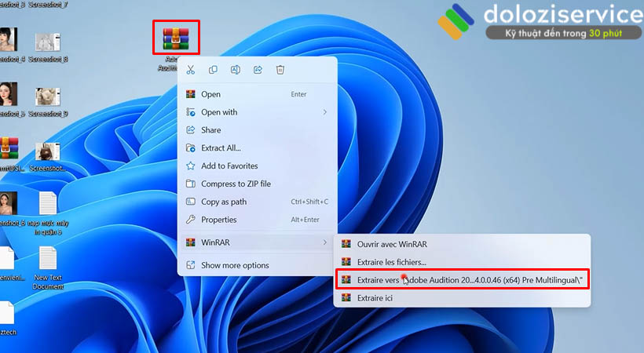This screenshot has width=644, height=353.
Task: Click the Rename icon in context menu
Action: click(x=235, y=70)
